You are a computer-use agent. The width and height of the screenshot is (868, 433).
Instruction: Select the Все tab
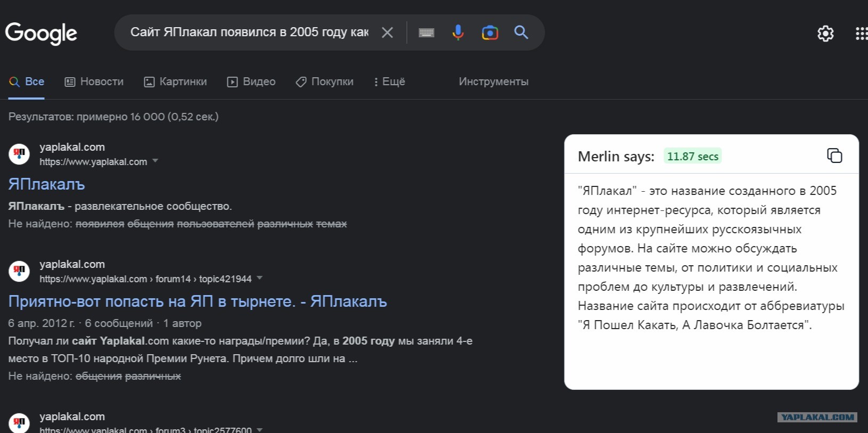(x=27, y=81)
